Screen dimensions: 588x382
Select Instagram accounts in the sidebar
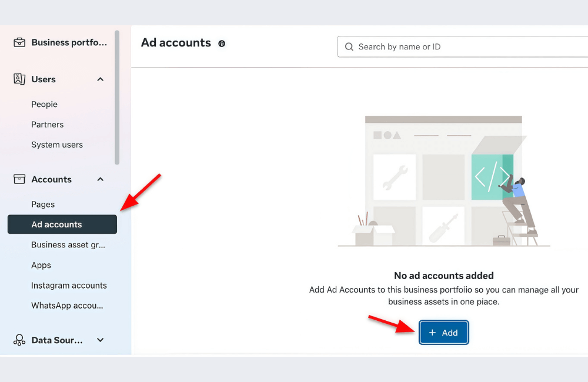[69, 285]
